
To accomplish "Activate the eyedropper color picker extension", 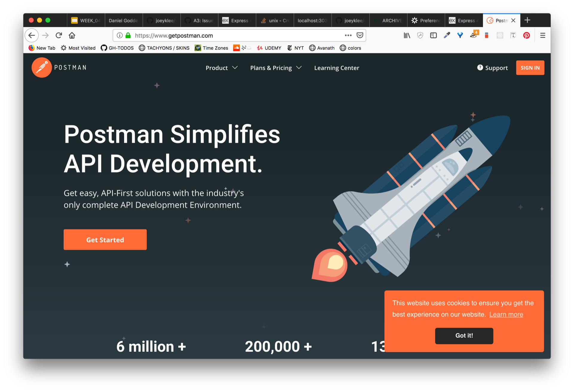I will click(x=447, y=36).
